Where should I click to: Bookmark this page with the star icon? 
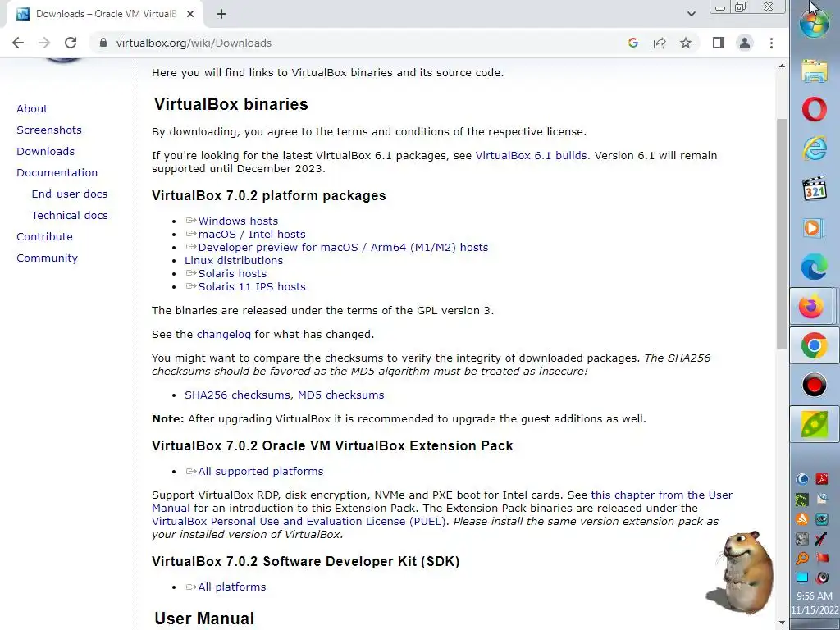click(x=686, y=43)
